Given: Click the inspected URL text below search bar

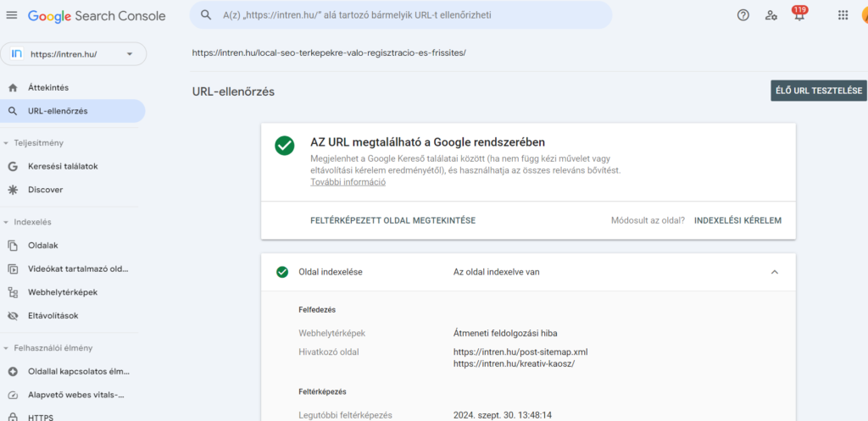Looking at the screenshot, I should tap(330, 53).
